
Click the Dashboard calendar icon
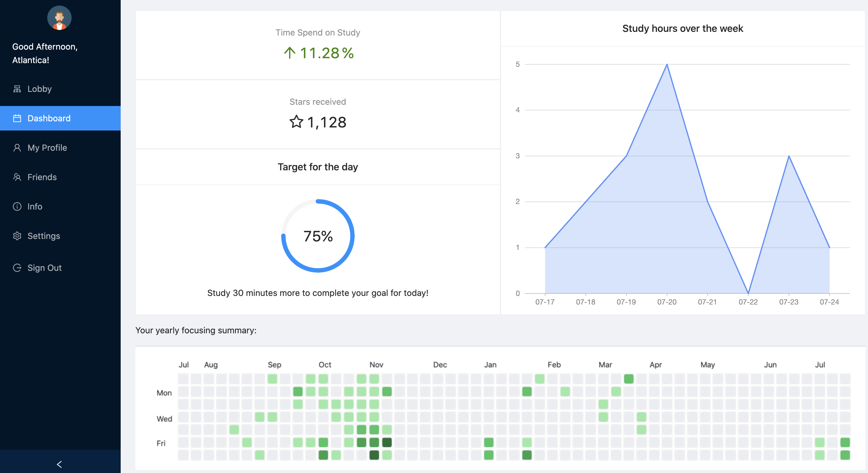point(17,118)
